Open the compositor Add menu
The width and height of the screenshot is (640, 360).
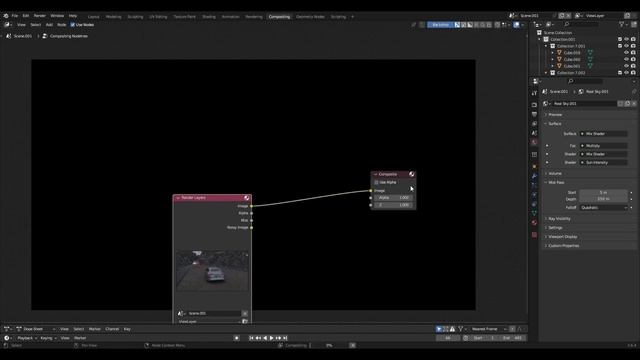pyautogui.click(x=49, y=25)
